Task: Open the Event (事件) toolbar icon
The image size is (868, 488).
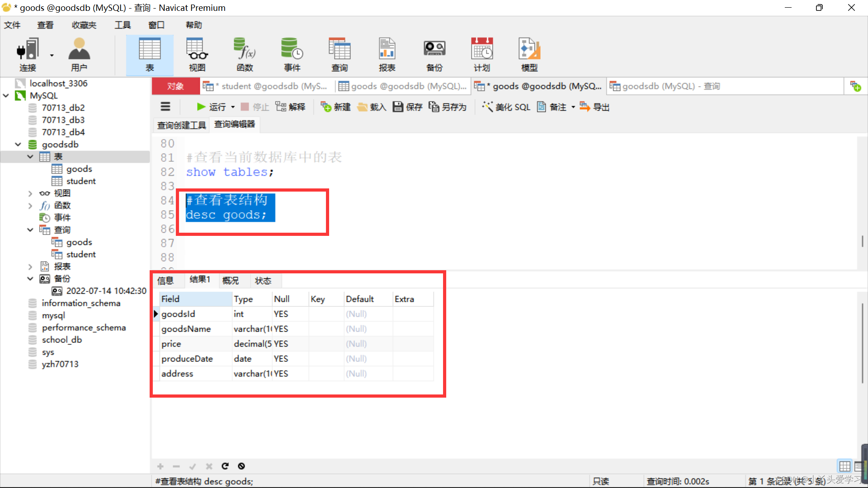Action: tap(292, 54)
